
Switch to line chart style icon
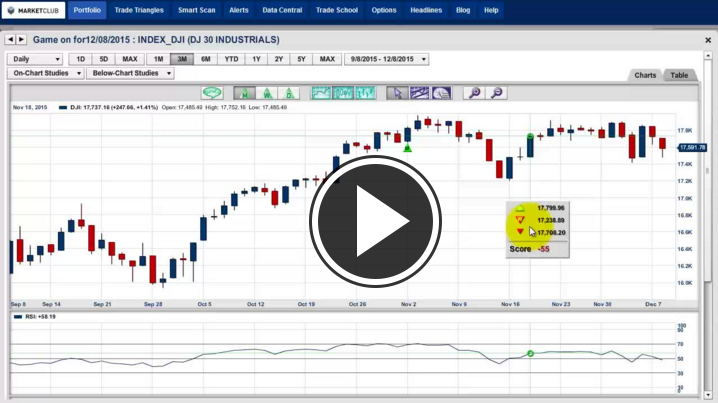click(x=321, y=93)
